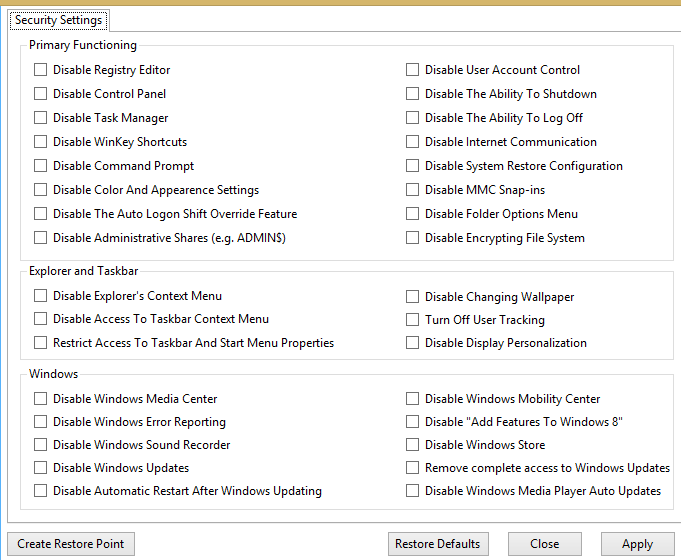Click the Create Restore Point button
This screenshot has width=681, height=560.
(71, 544)
